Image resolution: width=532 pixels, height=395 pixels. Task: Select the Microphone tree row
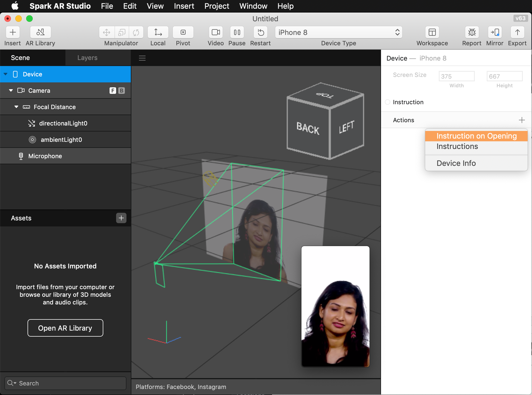[65, 156]
